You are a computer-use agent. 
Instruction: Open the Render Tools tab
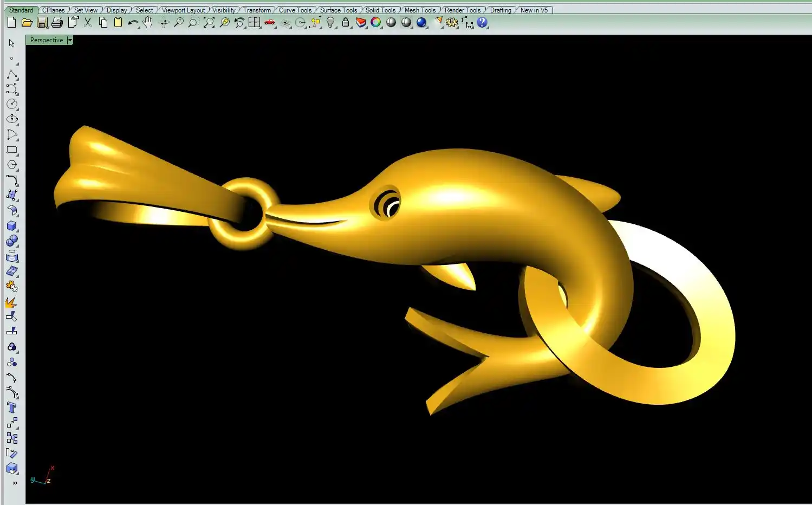(462, 10)
